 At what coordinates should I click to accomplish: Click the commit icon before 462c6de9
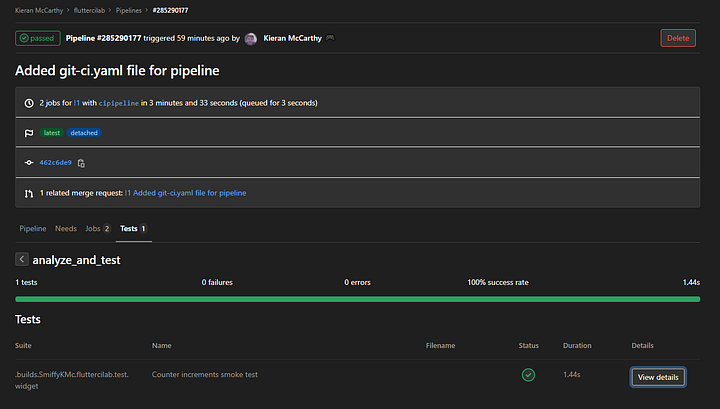coord(29,162)
